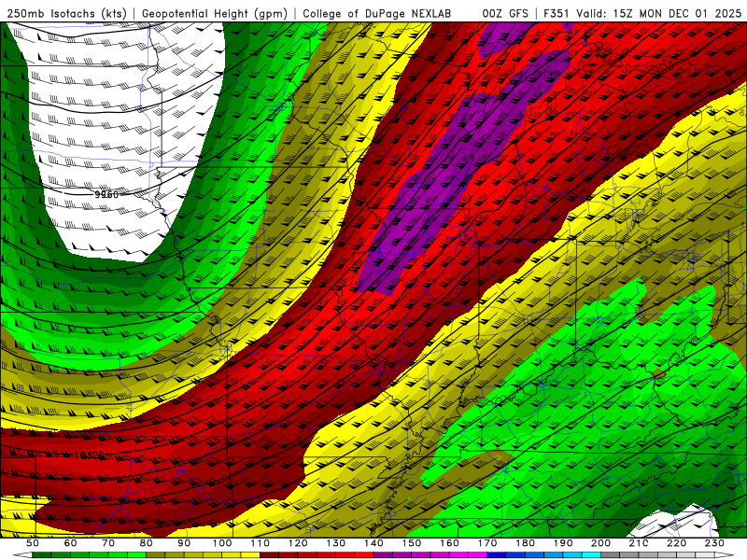Click the '00Z GFS' model run label

(505, 13)
